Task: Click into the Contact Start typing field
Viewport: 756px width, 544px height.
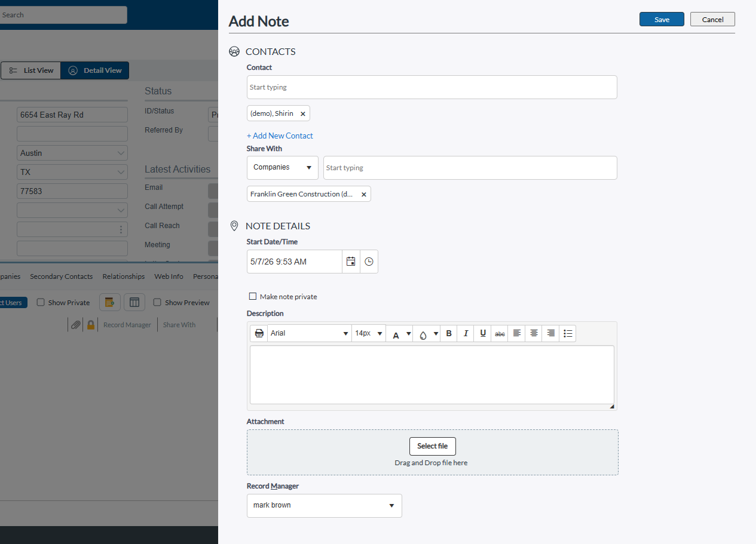Action: [432, 87]
